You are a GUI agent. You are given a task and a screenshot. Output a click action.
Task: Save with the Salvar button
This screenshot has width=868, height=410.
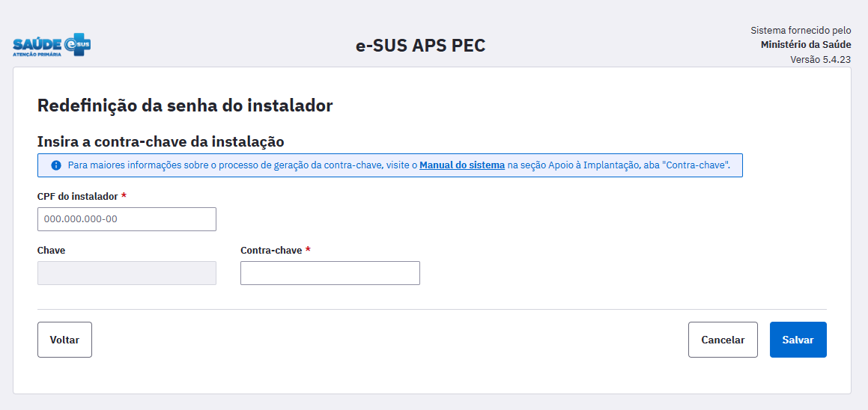tap(798, 340)
